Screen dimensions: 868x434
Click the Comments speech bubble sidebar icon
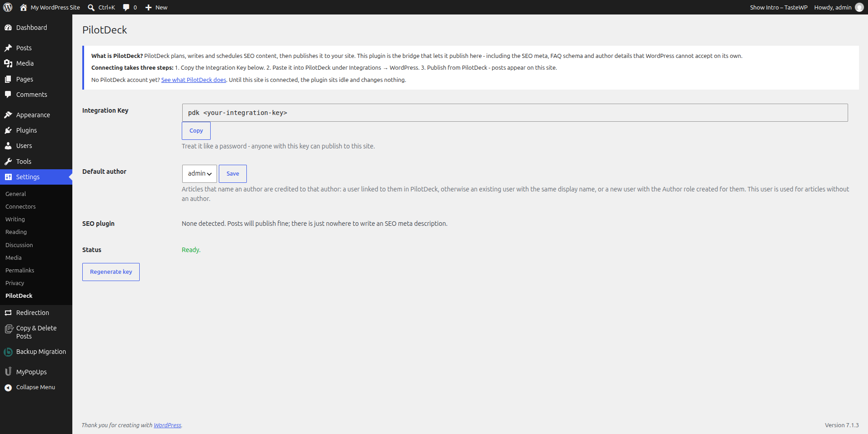(x=8, y=95)
